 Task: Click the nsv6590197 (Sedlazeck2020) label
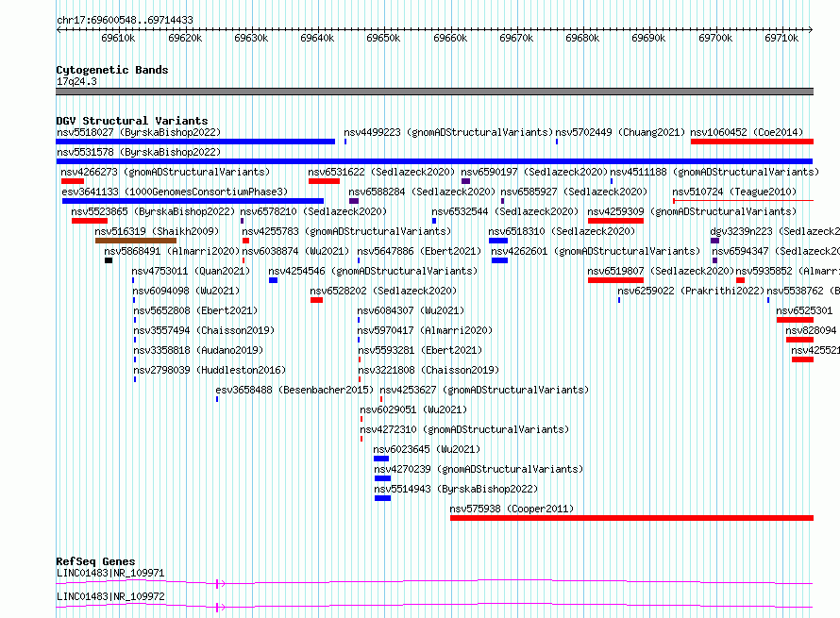(x=534, y=172)
